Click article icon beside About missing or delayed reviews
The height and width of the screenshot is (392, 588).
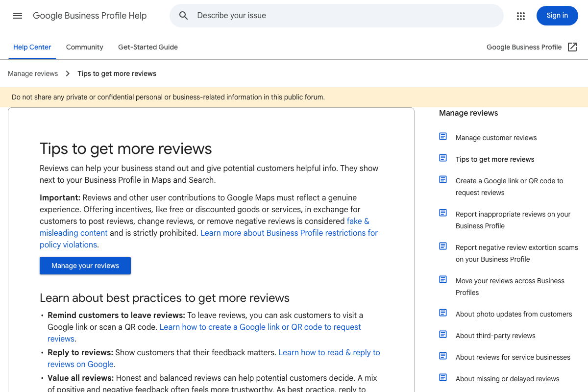(443, 377)
